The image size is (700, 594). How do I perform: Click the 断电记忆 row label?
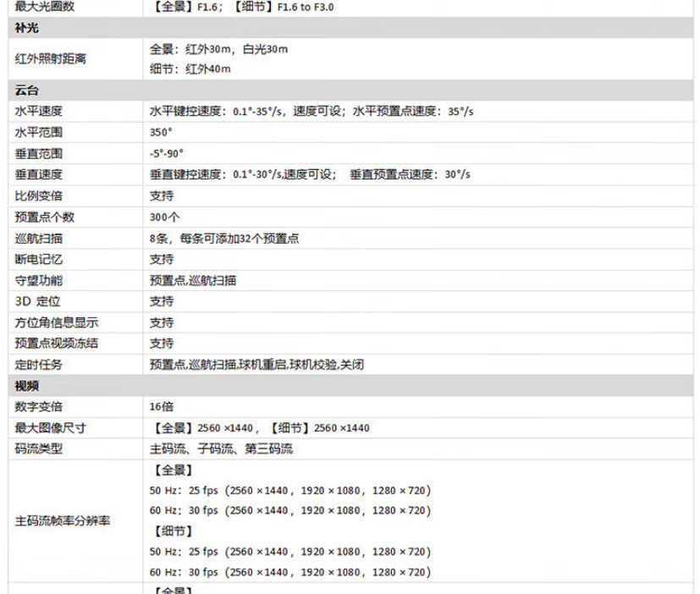coord(38,259)
